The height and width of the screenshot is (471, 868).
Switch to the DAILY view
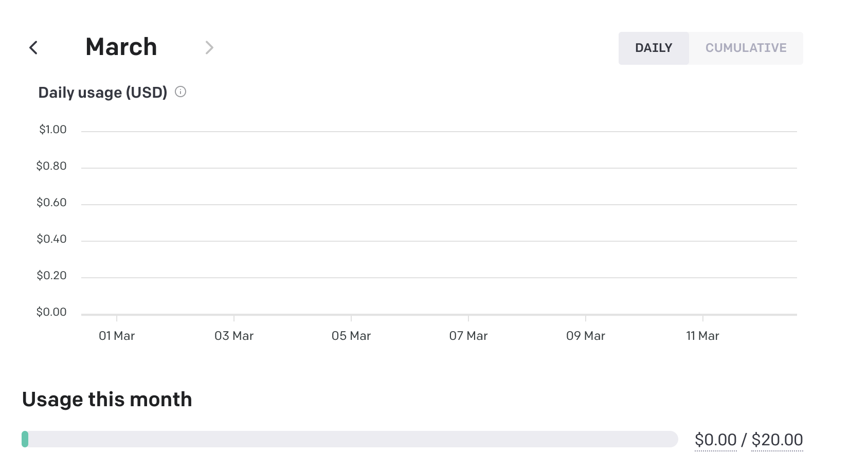click(x=654, y=48)
